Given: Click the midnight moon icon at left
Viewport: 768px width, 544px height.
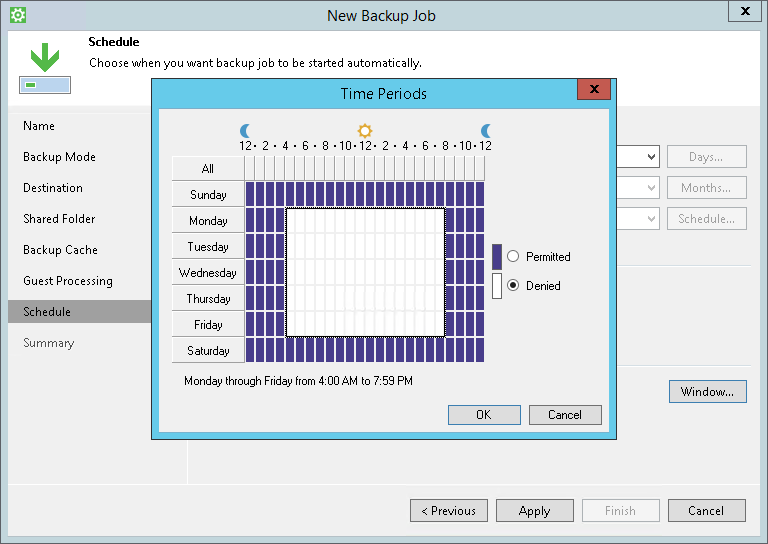Looking at the screenshot, I should [x=246, y=131].
